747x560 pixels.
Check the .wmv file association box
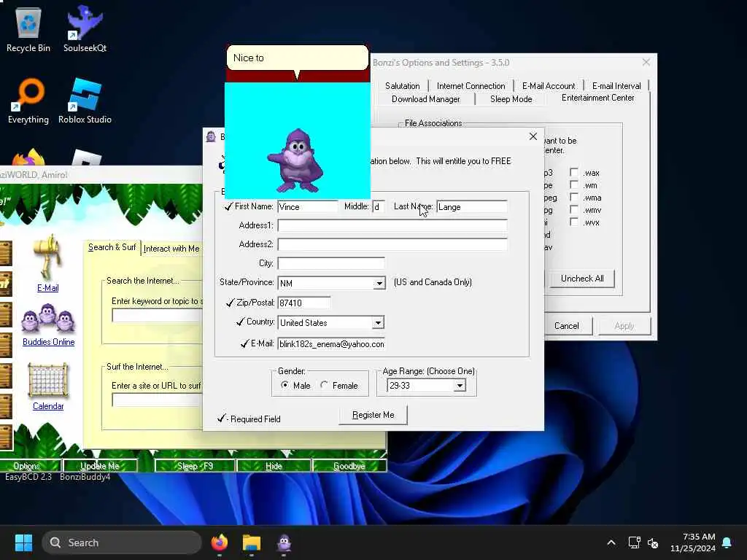point(574,209)
